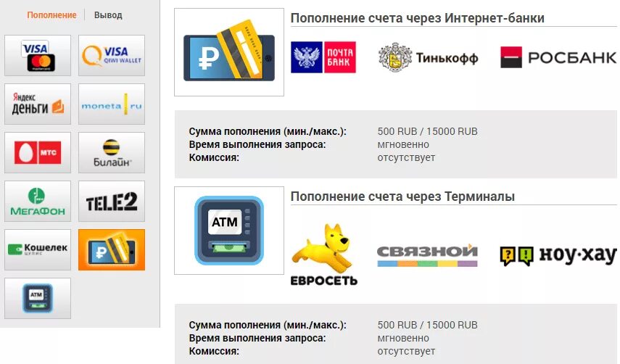This screenshot has width=620, height=364.
Task: Open large ATM terminal image
Action: pyautogui.click(x=229, y=231)
